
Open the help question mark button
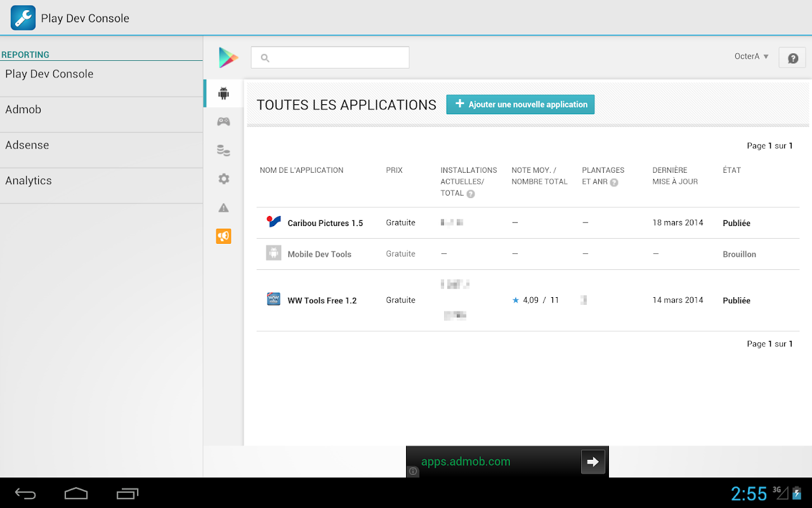pos(792,58)
